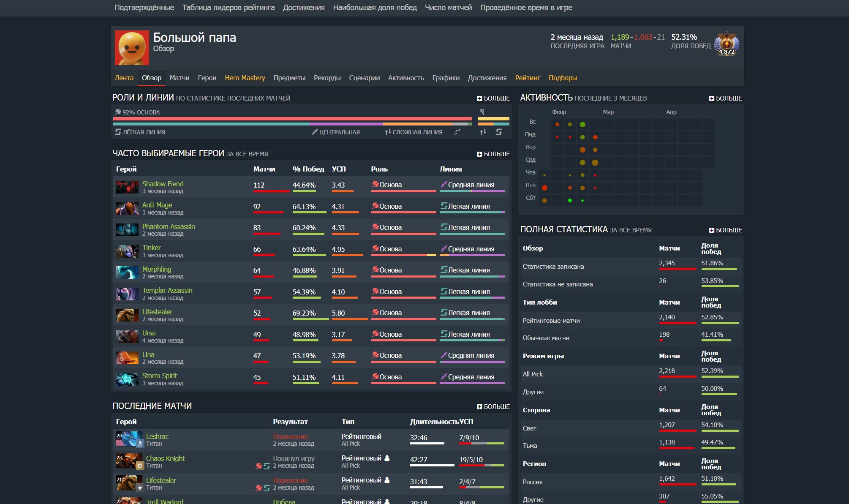Click the red core role bar
Image resolution: width=849 pixels, height=504 pixels.
click(292, 119)
